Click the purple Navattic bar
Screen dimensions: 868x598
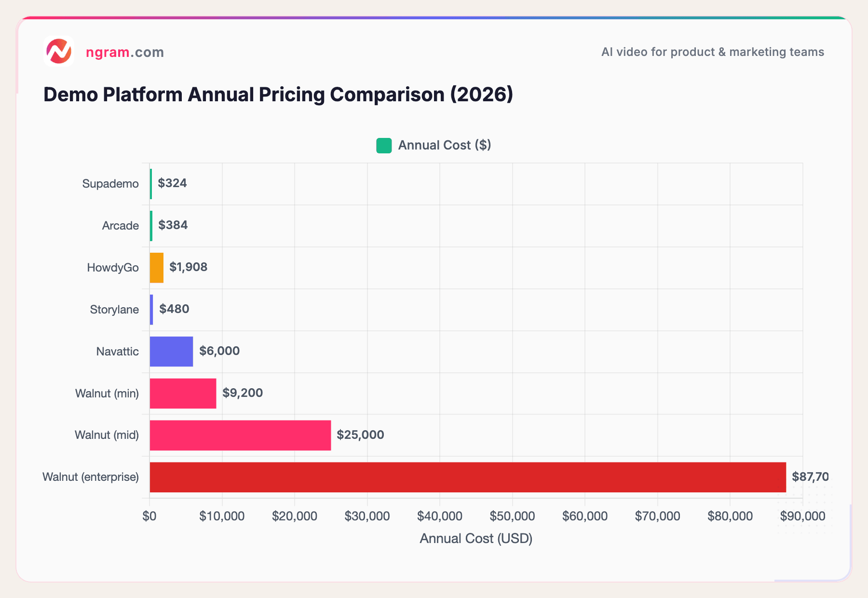click(x=171, y=351)
